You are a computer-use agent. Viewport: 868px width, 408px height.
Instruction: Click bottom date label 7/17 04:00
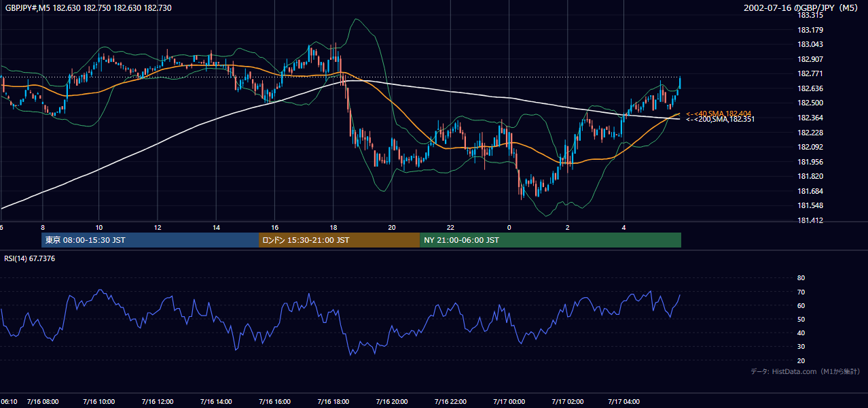(624, 401)
